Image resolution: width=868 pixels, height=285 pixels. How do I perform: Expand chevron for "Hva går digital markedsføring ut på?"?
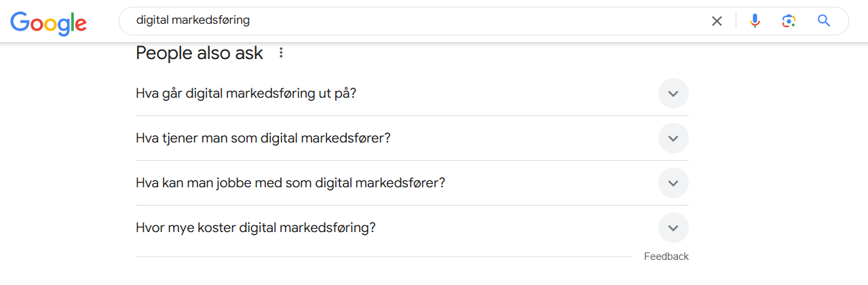(x=673, y=94)
